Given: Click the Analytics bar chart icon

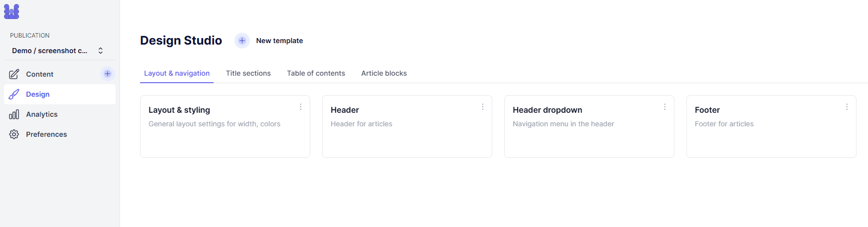Looking at the screenshot, I should [x=14, y=114].
